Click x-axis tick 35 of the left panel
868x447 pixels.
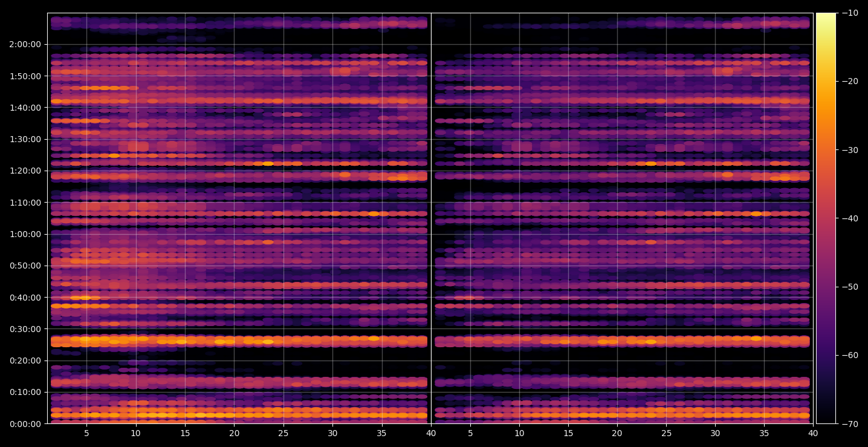click(382, 433)
